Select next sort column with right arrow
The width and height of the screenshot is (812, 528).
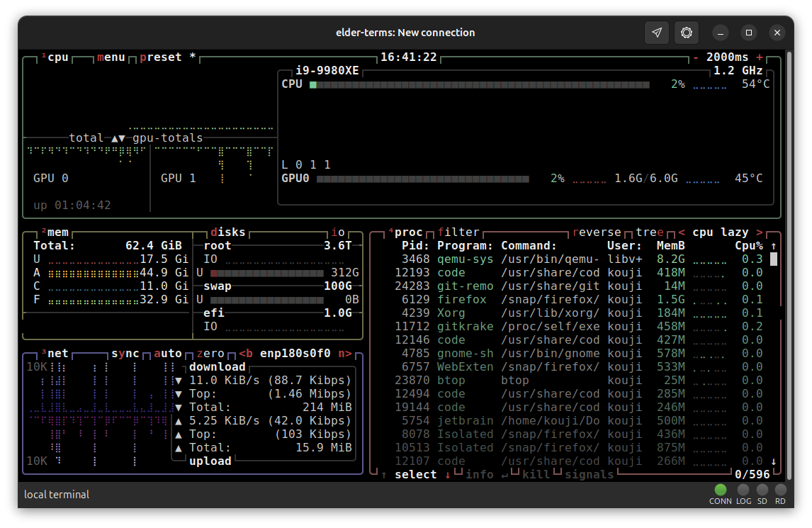tap(759, 232)
